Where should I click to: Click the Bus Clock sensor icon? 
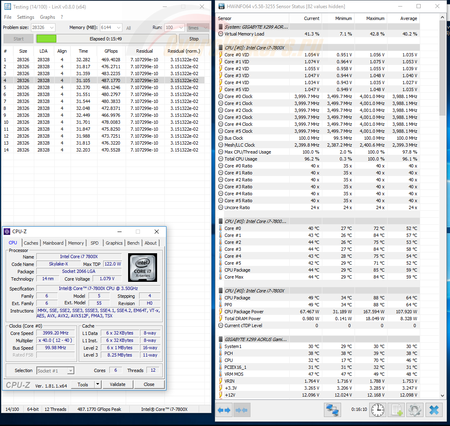point(220,138)
